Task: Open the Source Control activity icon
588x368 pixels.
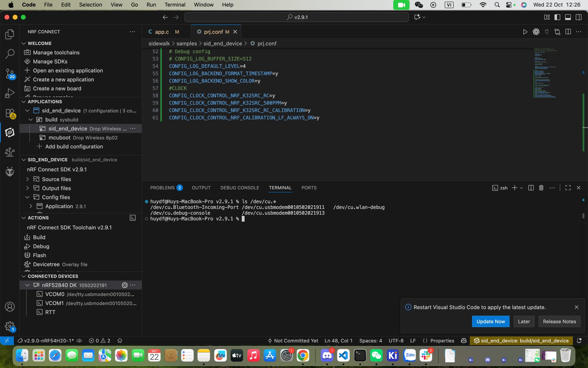Action: pyautogui.click(x=10, y=74)
